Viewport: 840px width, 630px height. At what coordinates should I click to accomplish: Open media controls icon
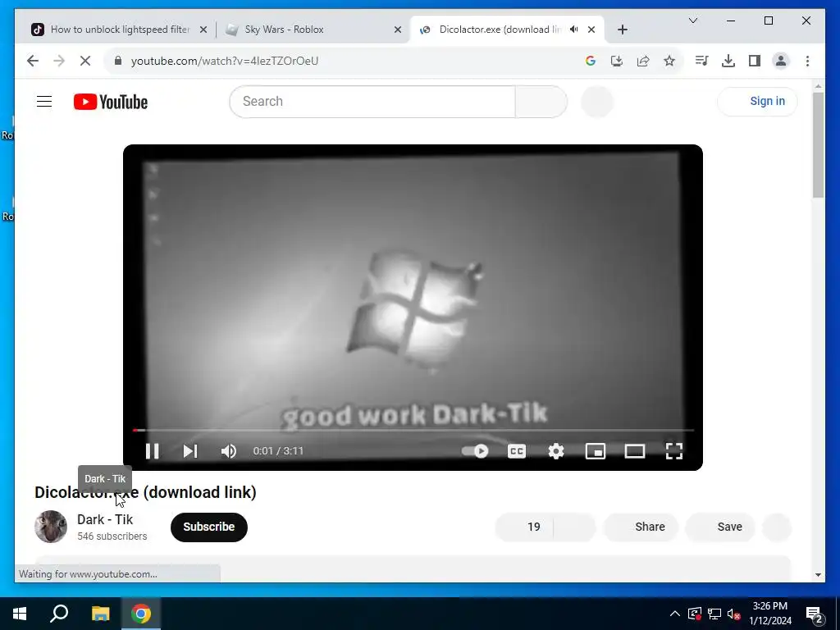[x=701, y=61]
